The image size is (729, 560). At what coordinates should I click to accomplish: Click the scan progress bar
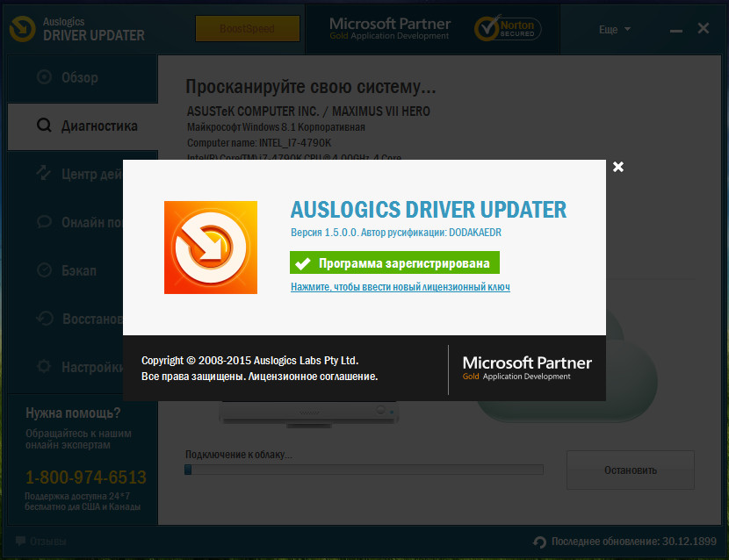pyautogui.click(x=364, y=470)
